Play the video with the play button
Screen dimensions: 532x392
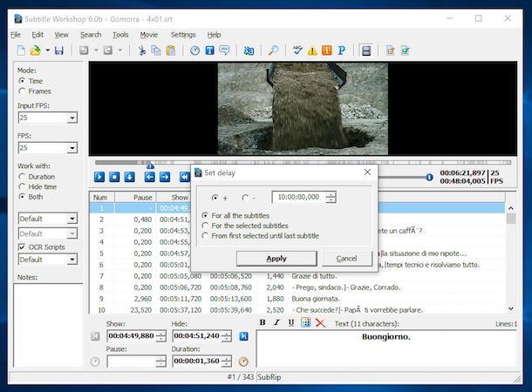click(x=99, y=177)
